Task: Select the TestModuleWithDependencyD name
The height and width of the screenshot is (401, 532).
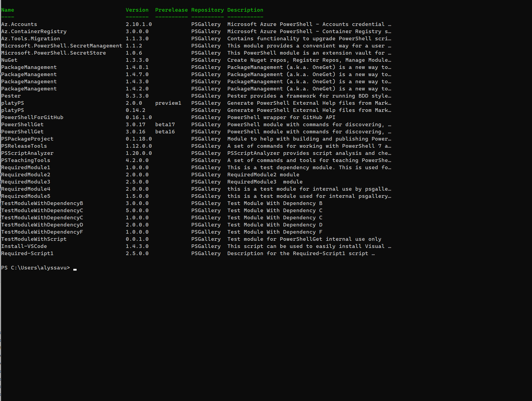Action: point(42,225)
